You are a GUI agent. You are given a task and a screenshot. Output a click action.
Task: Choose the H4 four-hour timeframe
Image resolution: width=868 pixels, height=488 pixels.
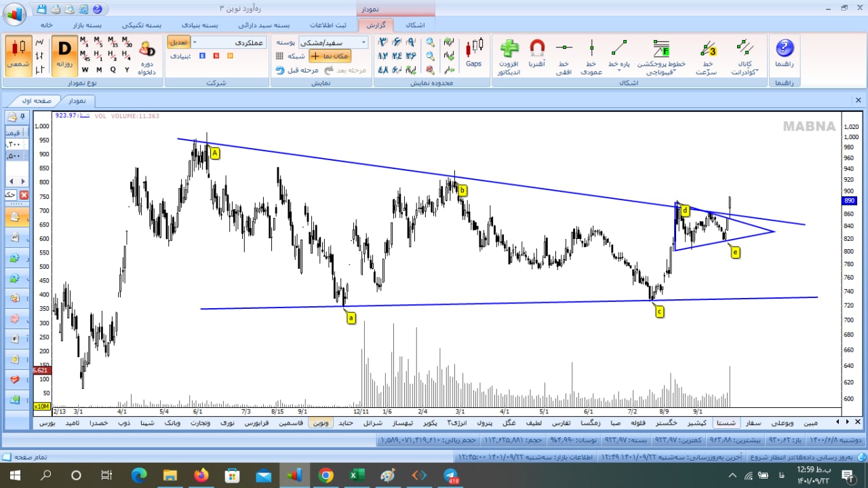pyautogui.click(x=127, y=56)
